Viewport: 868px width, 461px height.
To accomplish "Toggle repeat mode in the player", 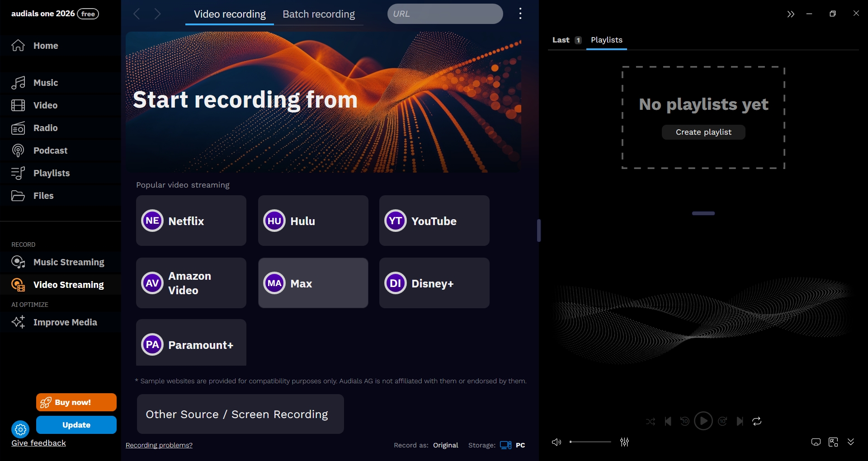I will (x=757, y=421).
